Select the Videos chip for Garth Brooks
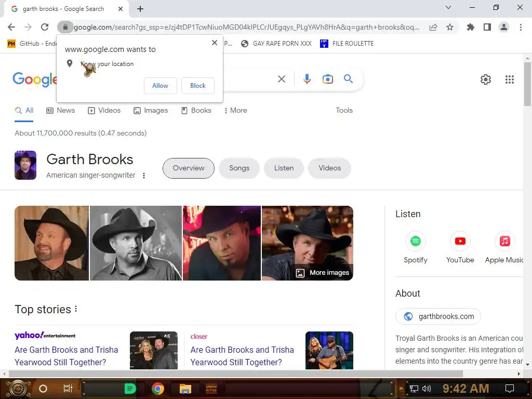This screenshot has width=532, height=399. pyautogui.click(x=329, y=168)
